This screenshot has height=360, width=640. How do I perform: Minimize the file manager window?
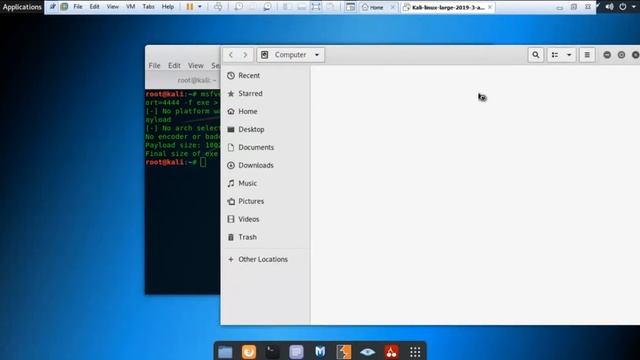point(607,55)
